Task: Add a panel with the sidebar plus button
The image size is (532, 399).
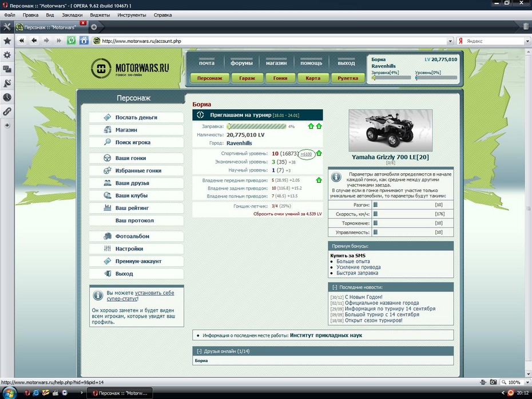Action: (x=7, y=125)
